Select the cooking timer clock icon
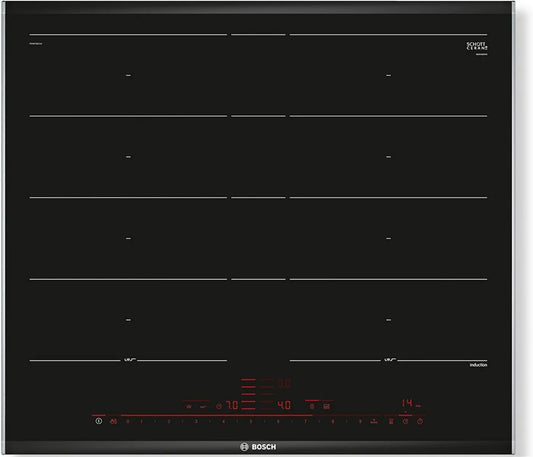This screenshot has height=457, width=533. tap(405, 421)
